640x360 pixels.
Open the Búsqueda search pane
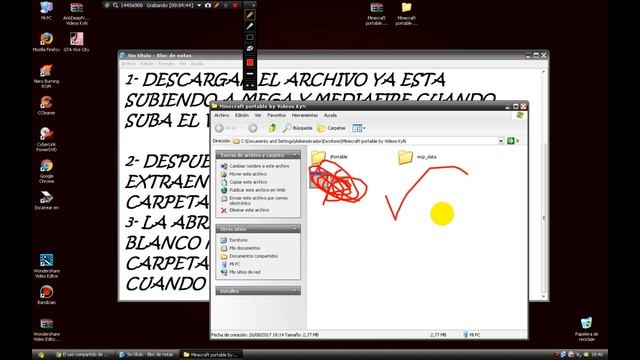point(298,128)
